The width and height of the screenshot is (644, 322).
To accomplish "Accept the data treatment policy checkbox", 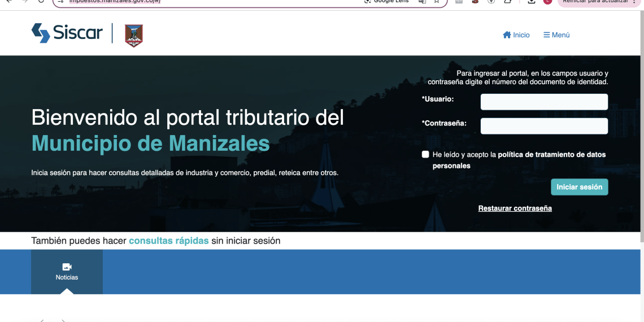I will pyautogui.click(x=425, y=154).
